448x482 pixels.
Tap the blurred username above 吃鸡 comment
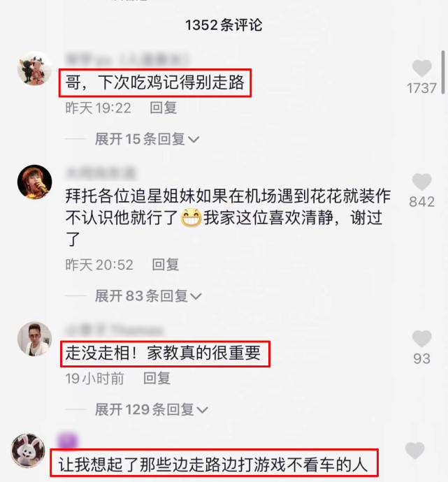tap(127, 59)
